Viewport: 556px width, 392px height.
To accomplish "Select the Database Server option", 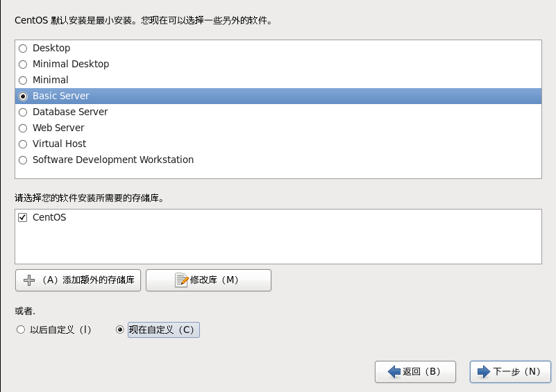I will pos(23,112).
